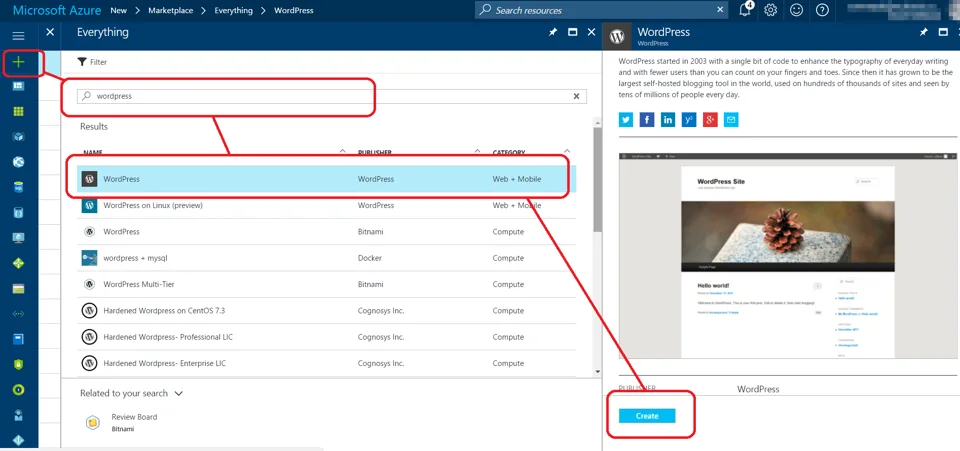Open Storage accounts icon in sidebar
960x451 pixels.
coord(18,289)
